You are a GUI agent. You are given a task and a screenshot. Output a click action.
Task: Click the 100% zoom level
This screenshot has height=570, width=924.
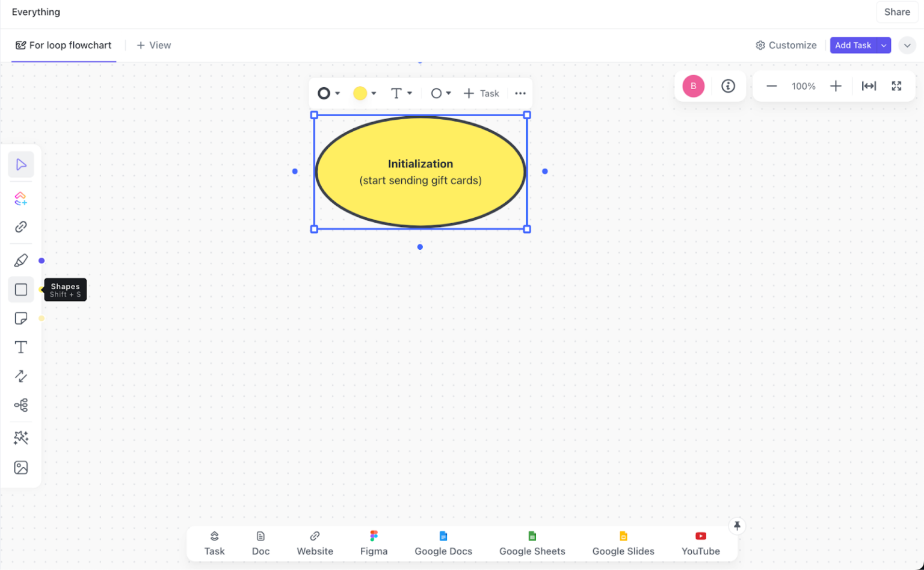[804, 86]
